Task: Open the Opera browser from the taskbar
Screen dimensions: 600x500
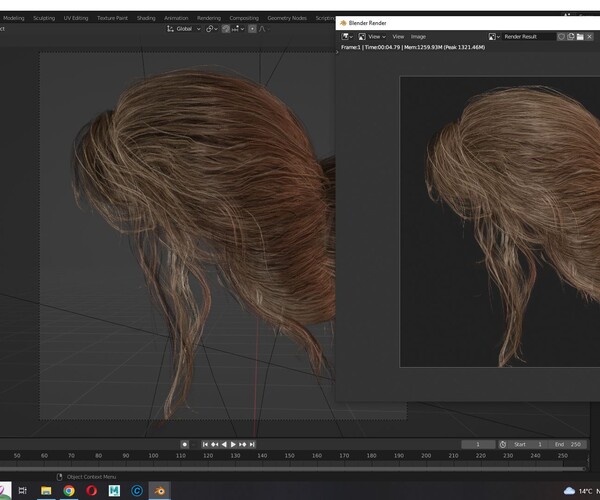Action: tap(91, 490)
